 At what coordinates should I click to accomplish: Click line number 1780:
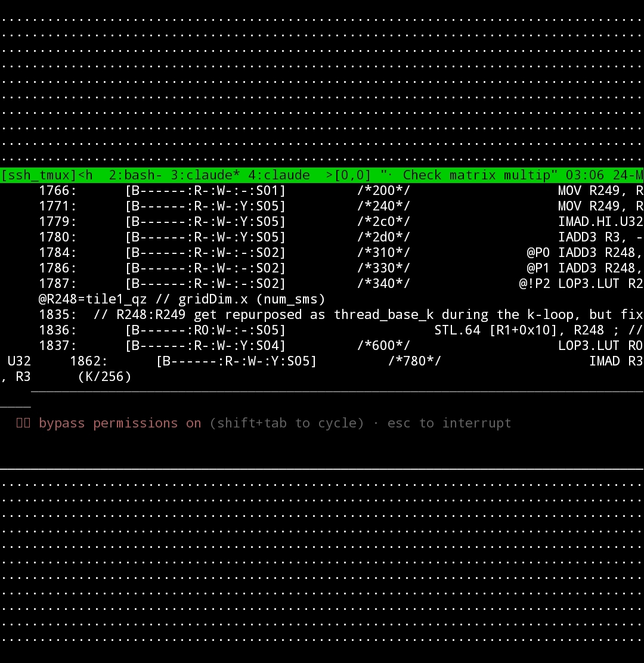(x=58, y=237)
